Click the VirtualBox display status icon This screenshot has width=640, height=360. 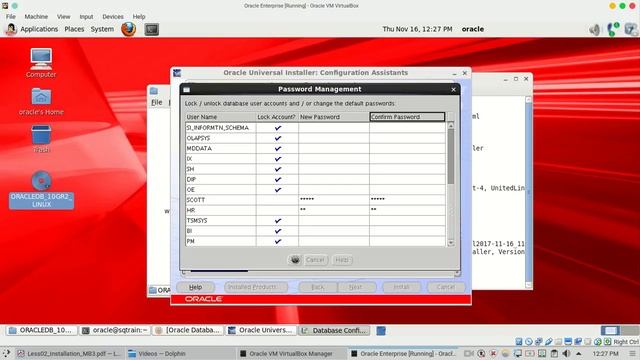[x=568, y=342]
